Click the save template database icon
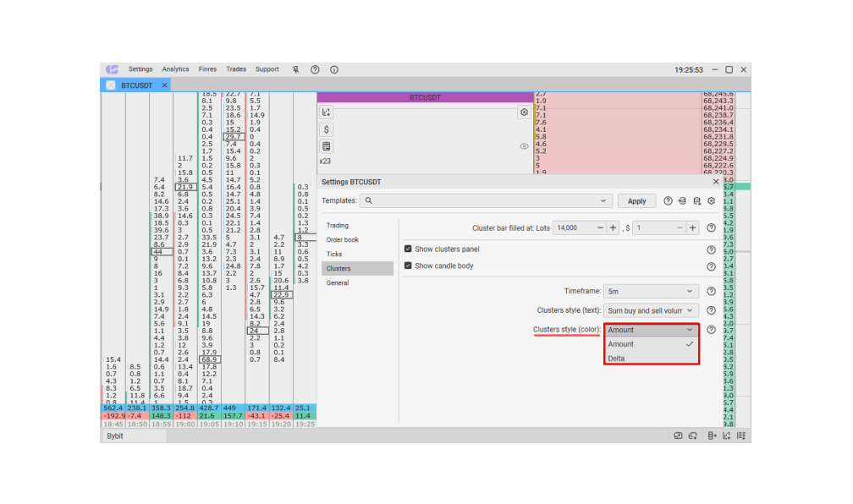 697,200
